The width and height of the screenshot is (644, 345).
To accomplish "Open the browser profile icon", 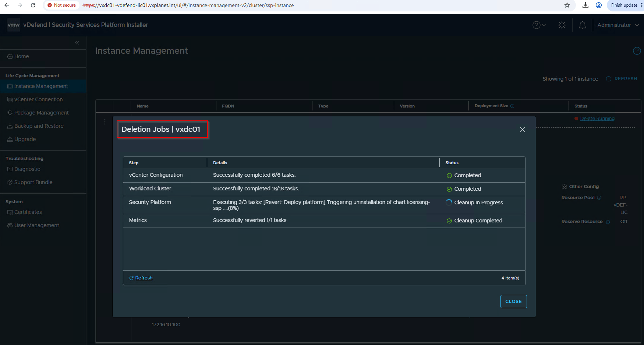I will coord(599,5).
